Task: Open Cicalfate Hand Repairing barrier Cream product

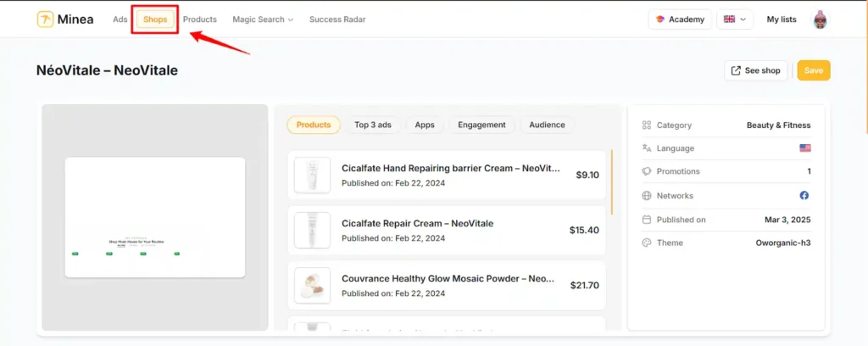Action: 447,175
